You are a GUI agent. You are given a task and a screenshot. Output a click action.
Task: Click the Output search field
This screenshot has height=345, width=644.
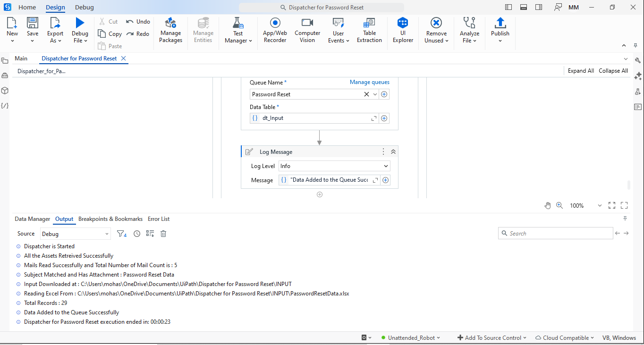coord(556,233)
